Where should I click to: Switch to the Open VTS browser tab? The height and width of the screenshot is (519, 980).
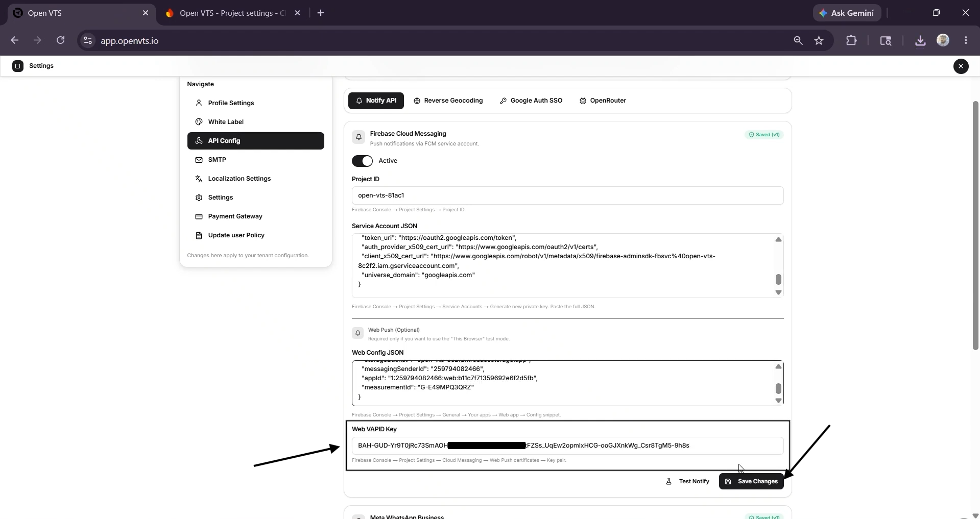pyautogui.click(x=81, y=13)
